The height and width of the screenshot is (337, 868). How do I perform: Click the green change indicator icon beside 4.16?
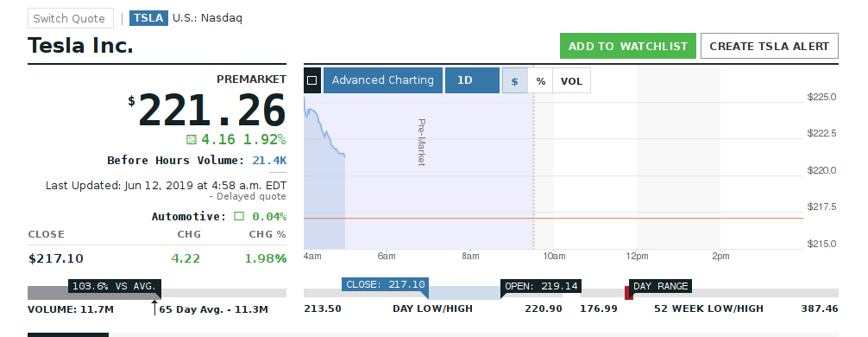tap(192, 139)
